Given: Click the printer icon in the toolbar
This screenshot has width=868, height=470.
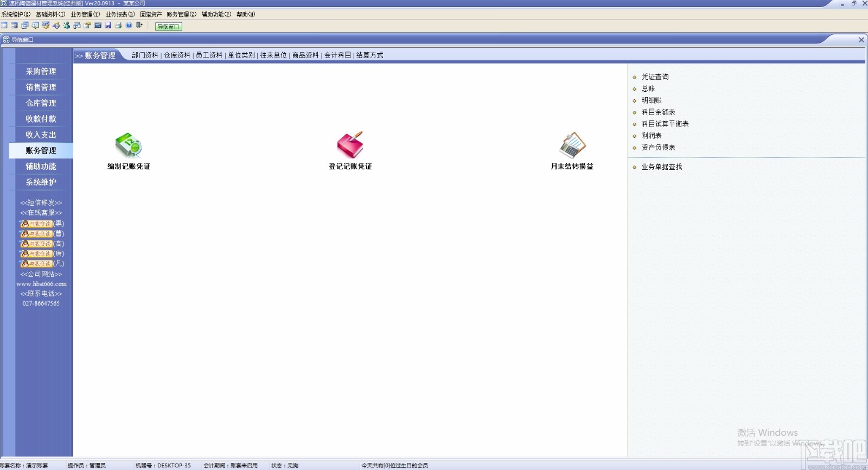Looking at the screenshot, I should (x=118, y=26).
